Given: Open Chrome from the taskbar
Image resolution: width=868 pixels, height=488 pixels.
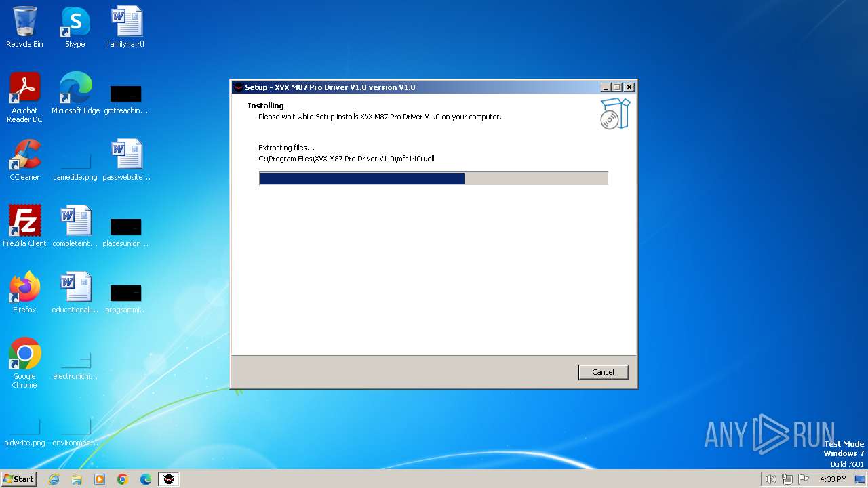Looking at the screenshot, I should [x=123, y=479].
